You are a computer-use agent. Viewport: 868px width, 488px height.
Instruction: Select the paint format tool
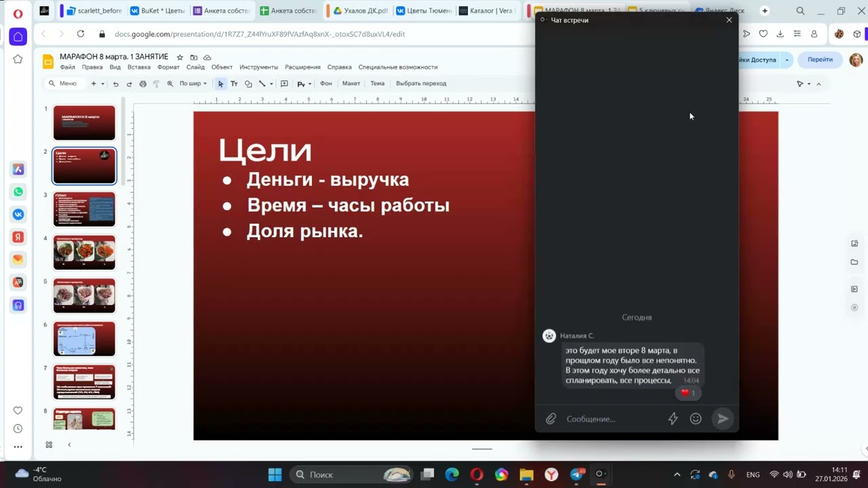pos(156,84)
